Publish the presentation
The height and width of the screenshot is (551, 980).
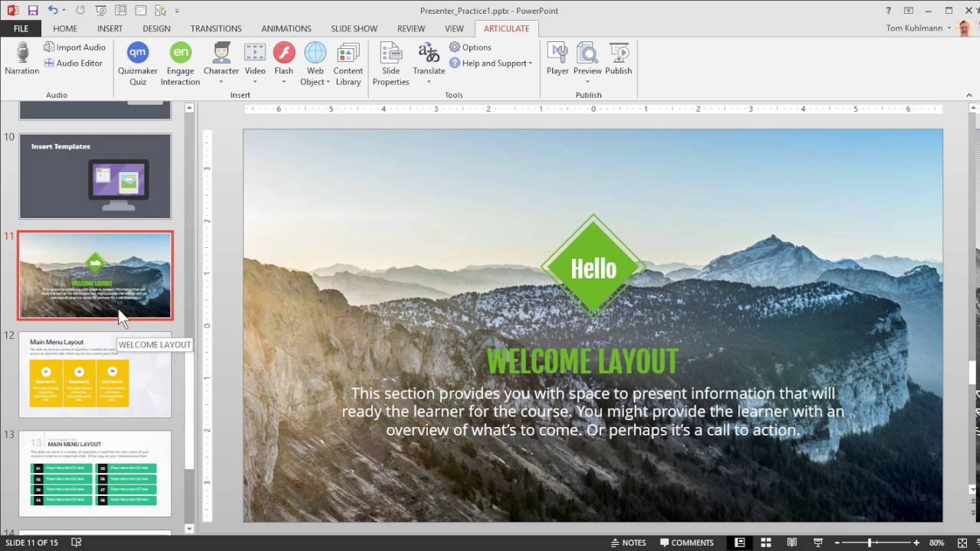tap(619, 59)
